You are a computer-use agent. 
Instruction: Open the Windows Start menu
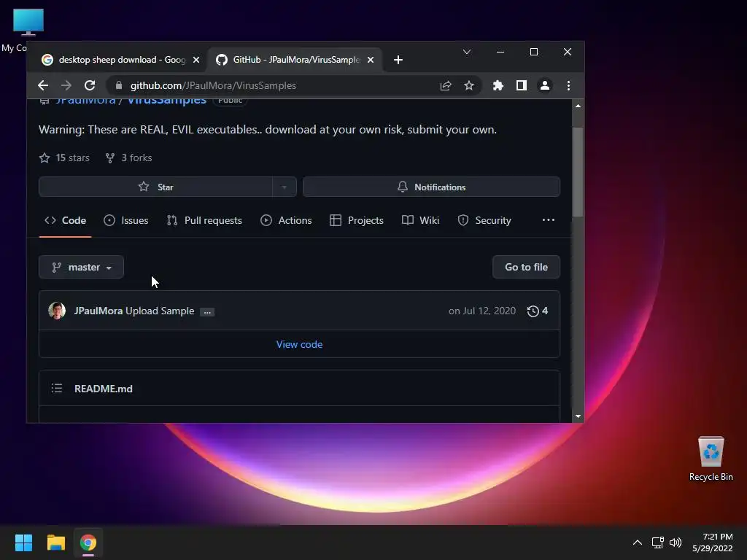[x=23, y=542]
